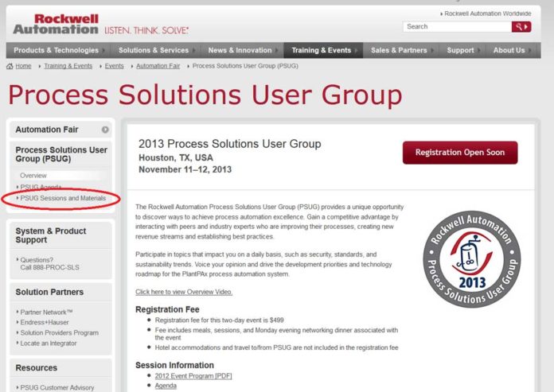The height and width of the screenshot is (392, 554).
Task: Click the Session Information heading
Action: click(x=174, y=365)
